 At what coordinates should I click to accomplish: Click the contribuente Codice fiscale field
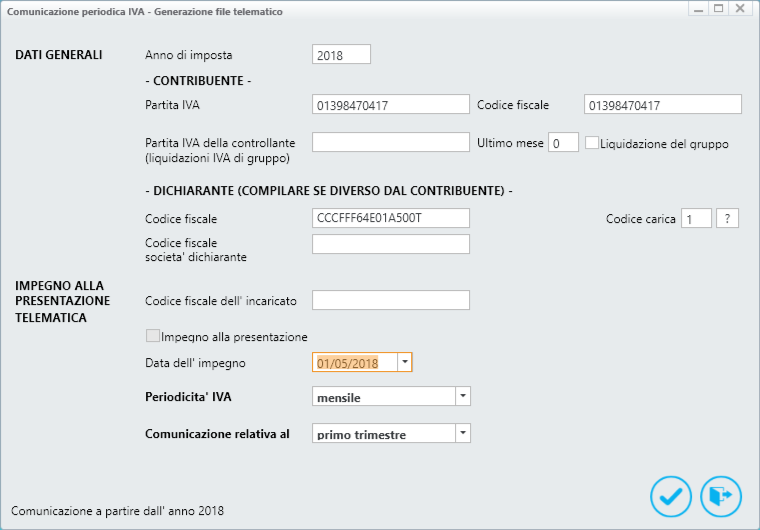tap(663, 104)
